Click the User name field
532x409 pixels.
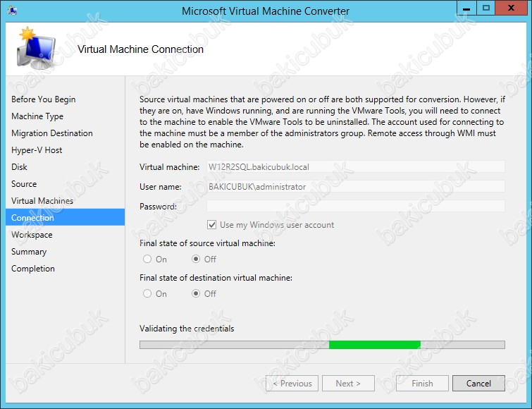pos(356,186)
